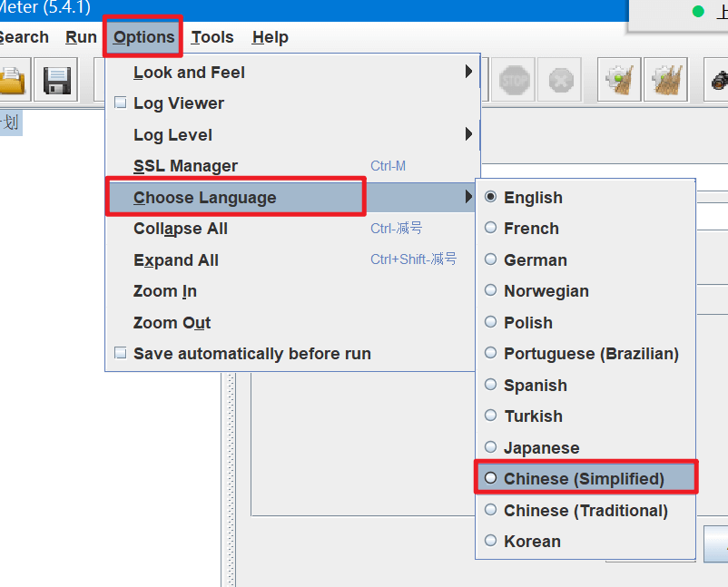Click Collapse All menu entry
The width and height of the screenshot is (728, 587).
290,229
